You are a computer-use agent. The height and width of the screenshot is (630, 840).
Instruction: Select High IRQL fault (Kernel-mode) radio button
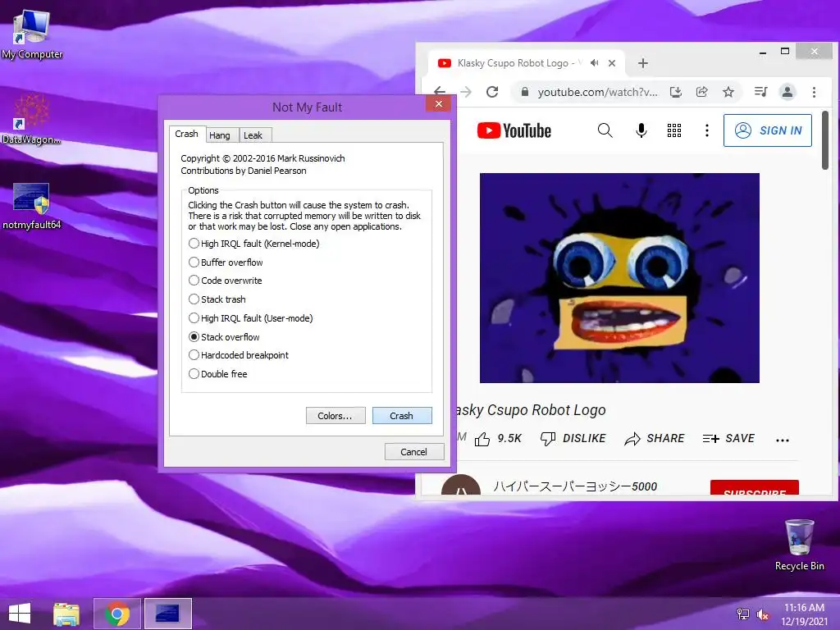click(254, 244)
